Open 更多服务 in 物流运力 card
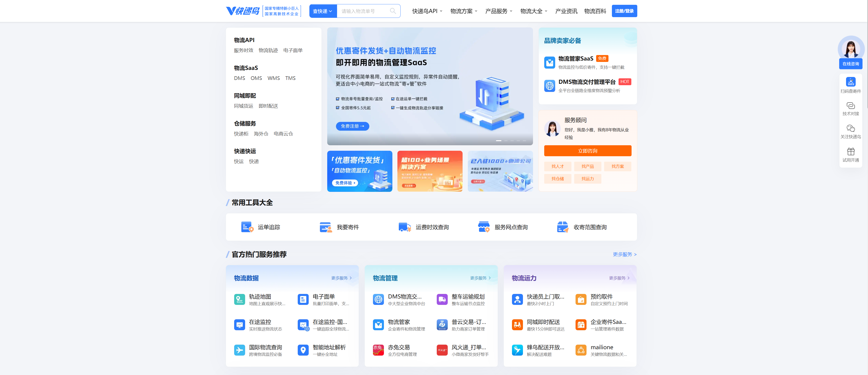Image resolution: width=868 pixels, height=375 pixels. [619, 278]
